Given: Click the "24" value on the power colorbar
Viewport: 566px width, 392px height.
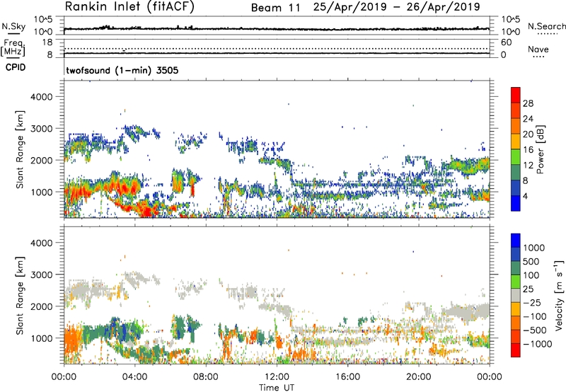Looking at the screenshot, I should click(528, 119).
